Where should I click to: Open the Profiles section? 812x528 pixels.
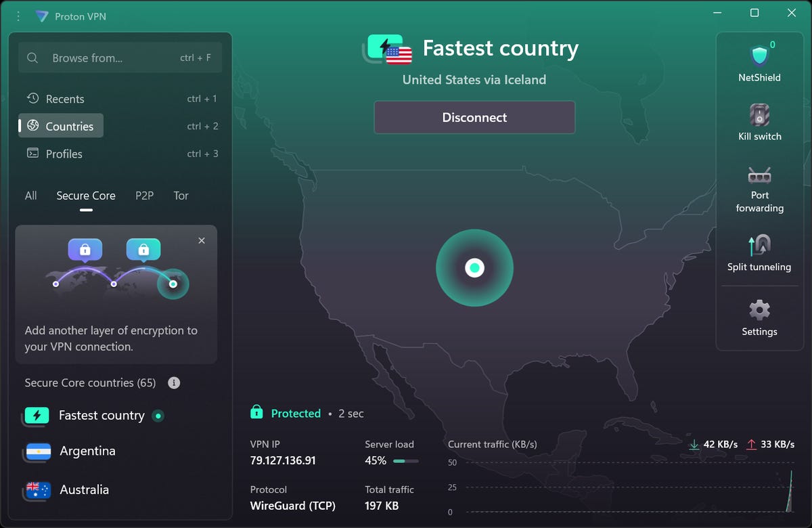pyautogui.click(x=64, y=154)
